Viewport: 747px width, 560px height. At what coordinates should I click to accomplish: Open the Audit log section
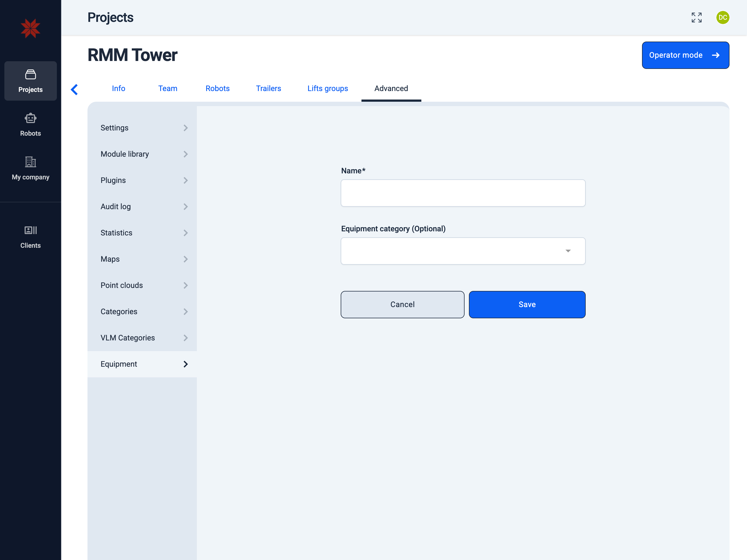142,206
